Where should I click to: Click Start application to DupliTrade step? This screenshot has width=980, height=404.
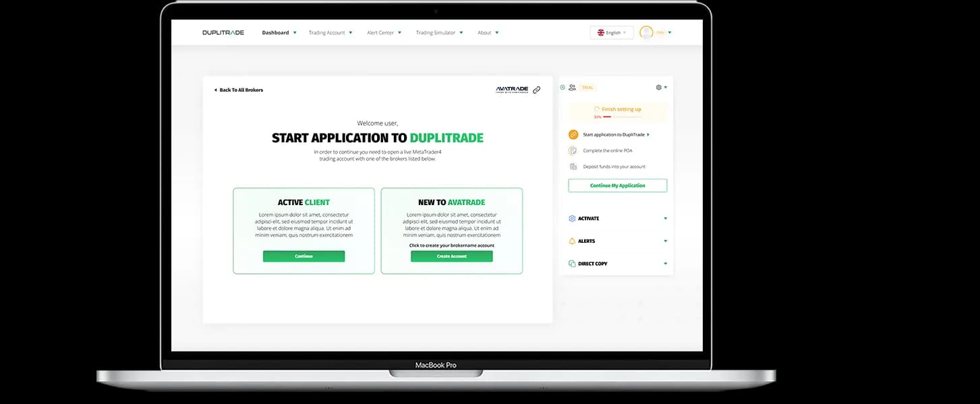(614, 135)
